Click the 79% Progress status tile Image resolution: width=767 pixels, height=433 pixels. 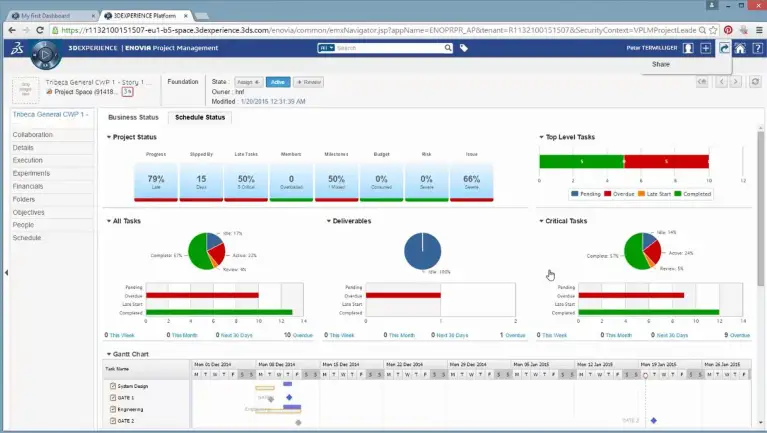tap(156, 182)
